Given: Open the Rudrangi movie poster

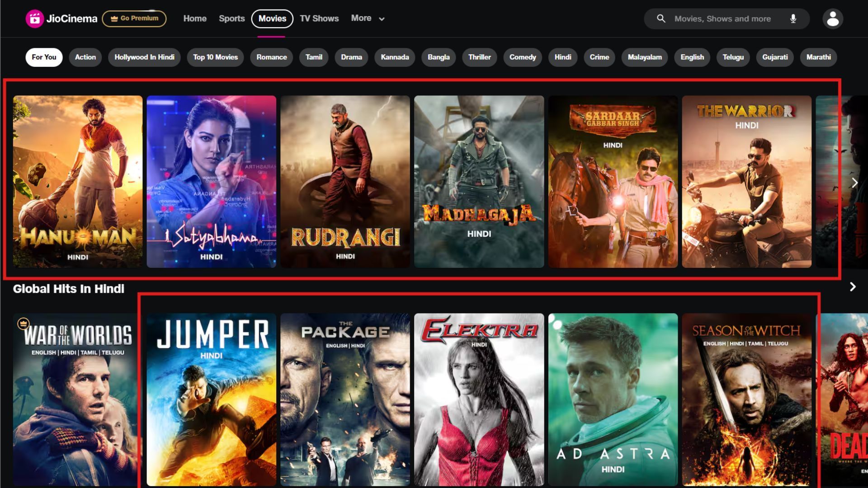Looking at the screenshot, I should tap(345, 182).
